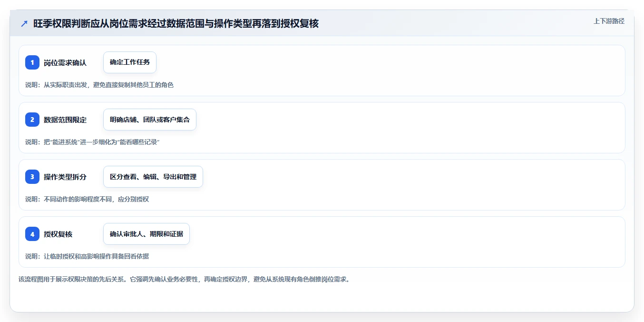Viewport: 644px width, 322px height.
Task: Click the step 1 number badge
Action: [x=32, y=62]
